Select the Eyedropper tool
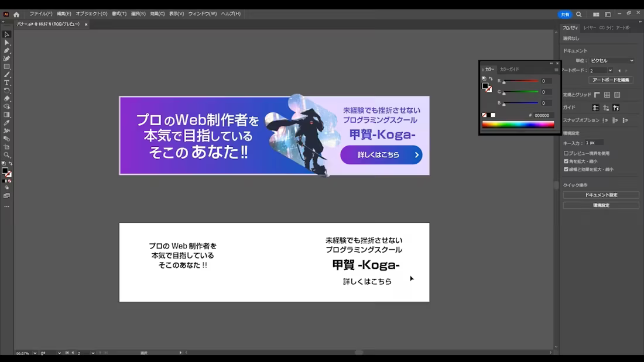This screenshot has height=362, width=644. (x=6, y=123)
